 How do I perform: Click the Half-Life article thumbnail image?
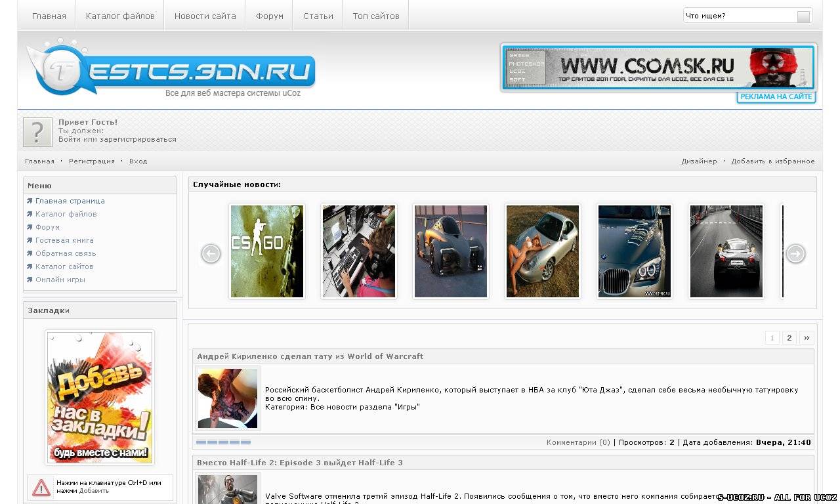[228, 489]
